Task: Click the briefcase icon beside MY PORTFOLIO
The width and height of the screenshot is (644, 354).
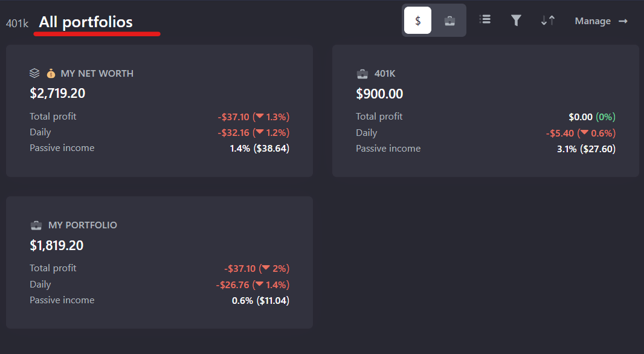Action: pyautogui.click(x=36, y=224)
